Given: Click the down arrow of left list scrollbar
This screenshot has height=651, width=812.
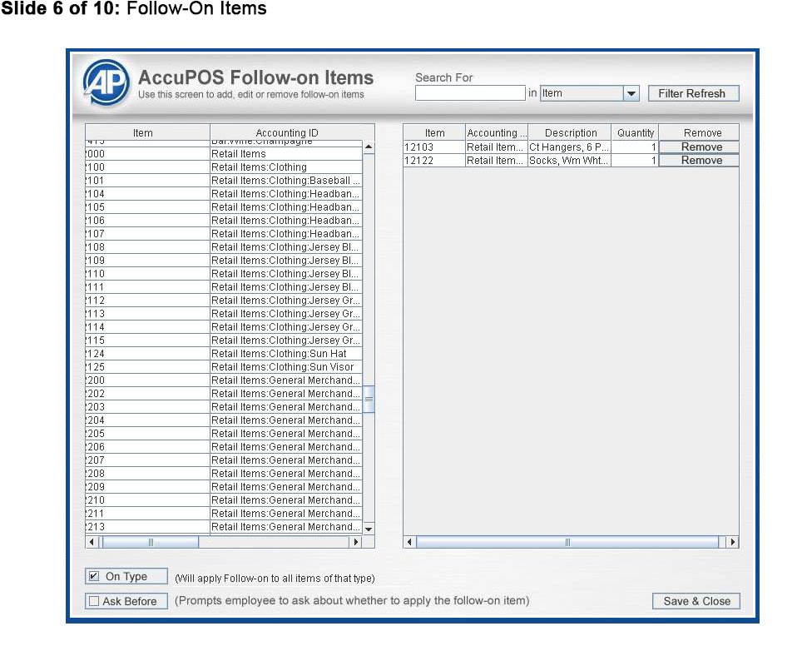Looking at the screenshot, I should click(369, 529).
